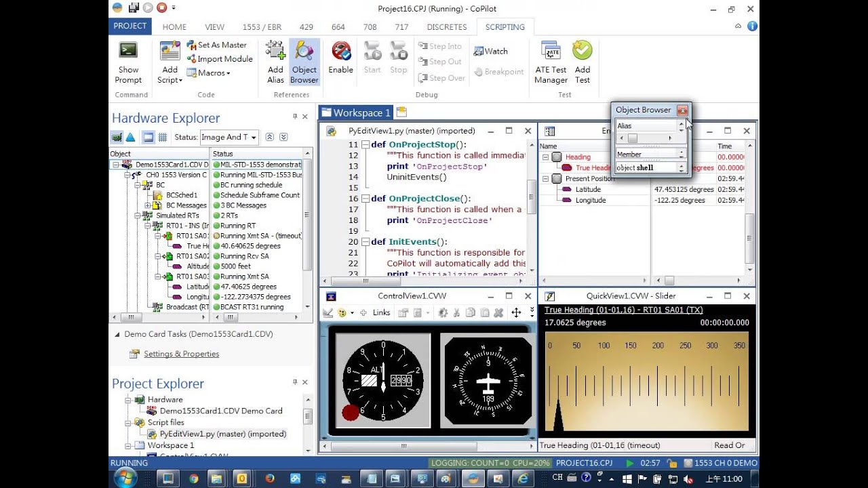Click the True Heading slider scale
Image resolution: width=868 pixels, height=488 pixels.
click(647, 382)
